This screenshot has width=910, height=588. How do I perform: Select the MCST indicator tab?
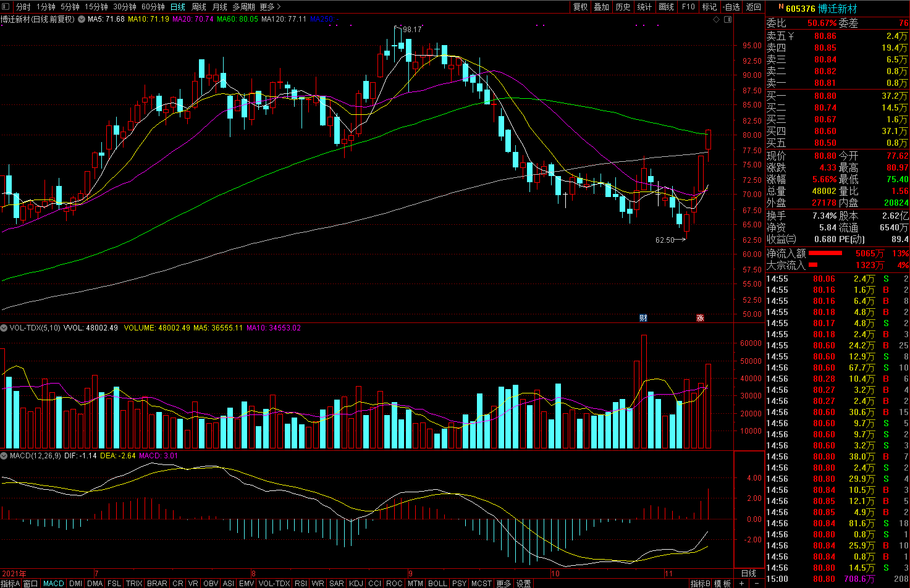(482, 583)
